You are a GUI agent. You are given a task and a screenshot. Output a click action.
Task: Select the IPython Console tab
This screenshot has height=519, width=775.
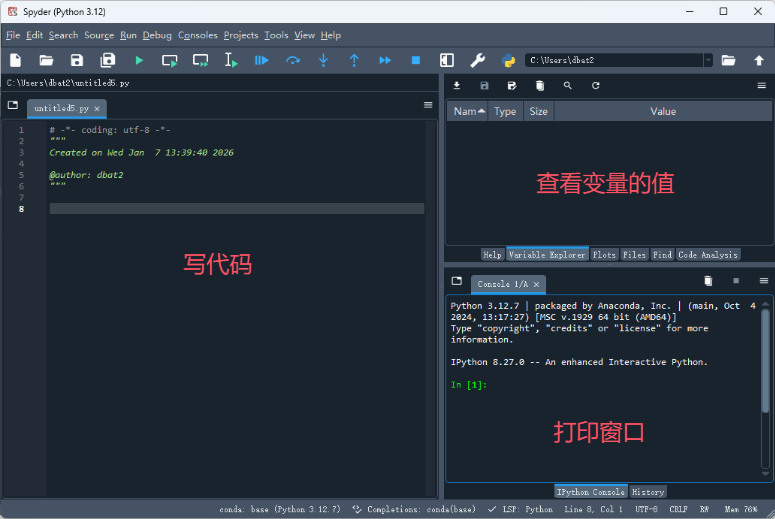[x=591, y=492]
